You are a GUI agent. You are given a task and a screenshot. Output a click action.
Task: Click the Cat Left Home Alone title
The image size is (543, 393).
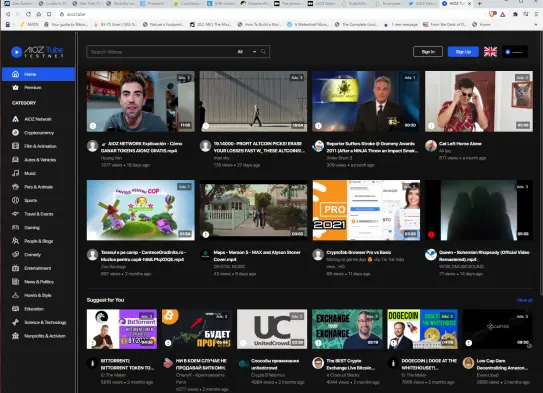coord(460,144)
